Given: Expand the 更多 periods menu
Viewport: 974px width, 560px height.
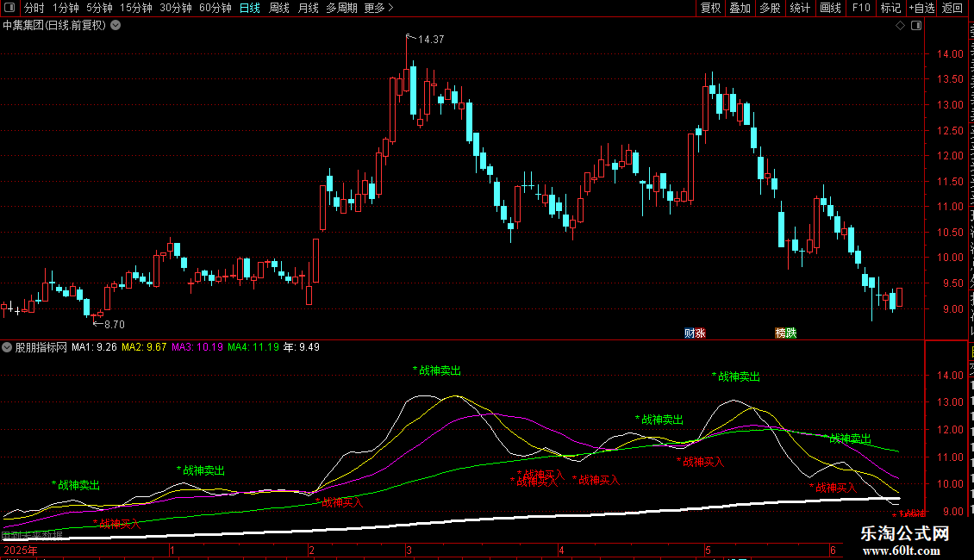Looking at the screenshot, I should (x=379, y=8).
